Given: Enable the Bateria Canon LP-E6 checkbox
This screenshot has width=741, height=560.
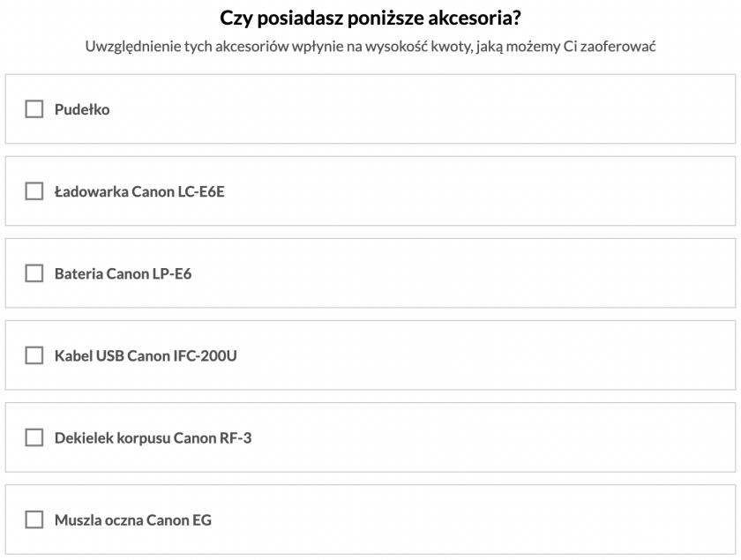Looking at the screenshot, I should 34,273.
